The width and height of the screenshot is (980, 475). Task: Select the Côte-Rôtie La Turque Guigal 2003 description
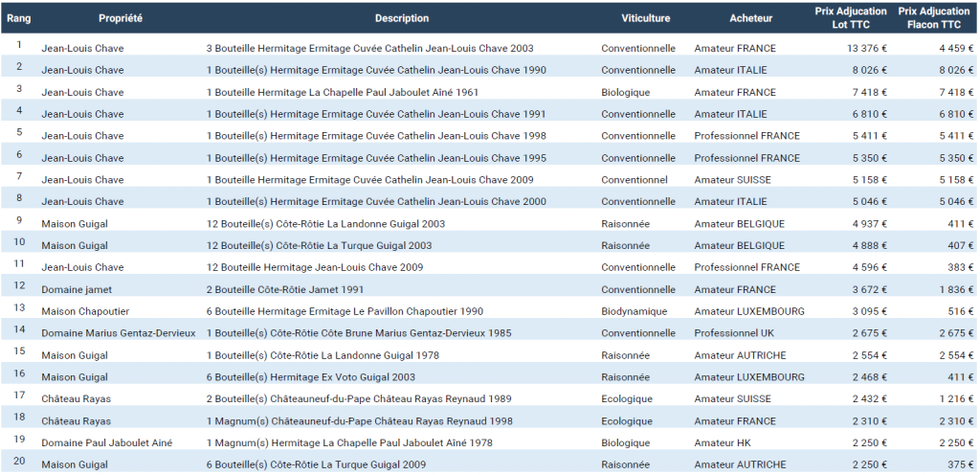point(319,245)
